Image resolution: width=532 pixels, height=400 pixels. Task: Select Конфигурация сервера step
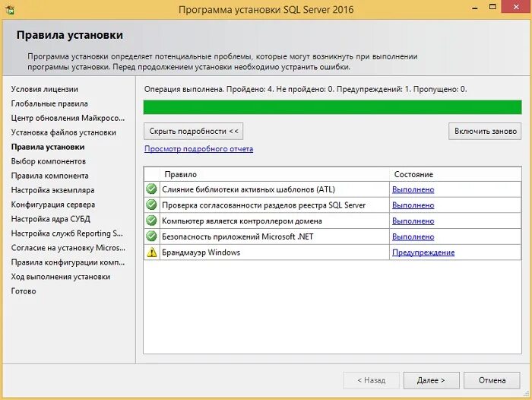53,205
